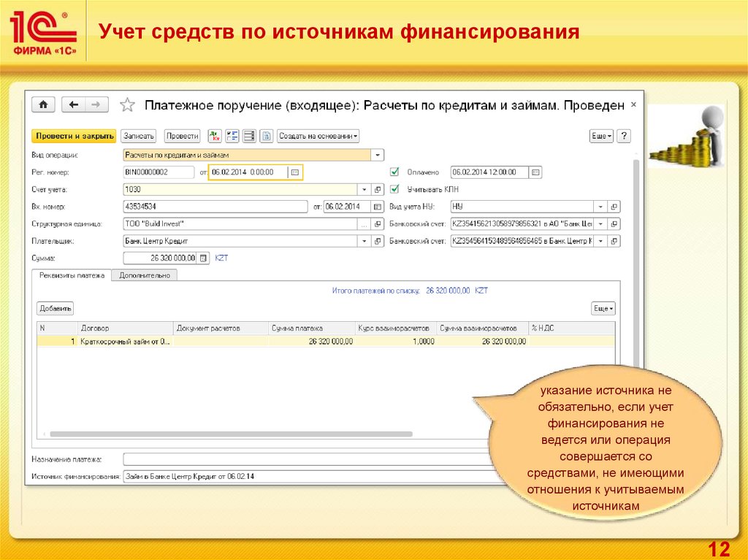Open the Вид учета НУ dropdown
748x560 pixels.
click(600, 207)
